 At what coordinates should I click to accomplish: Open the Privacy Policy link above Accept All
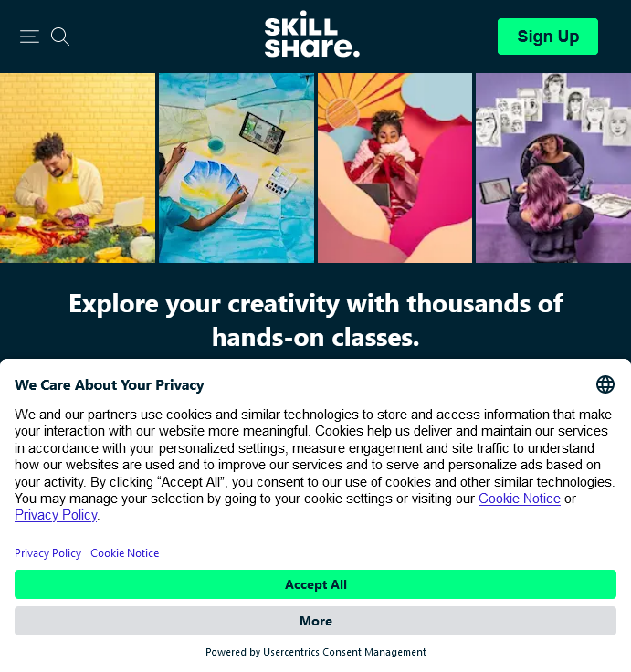coord(47,553)
